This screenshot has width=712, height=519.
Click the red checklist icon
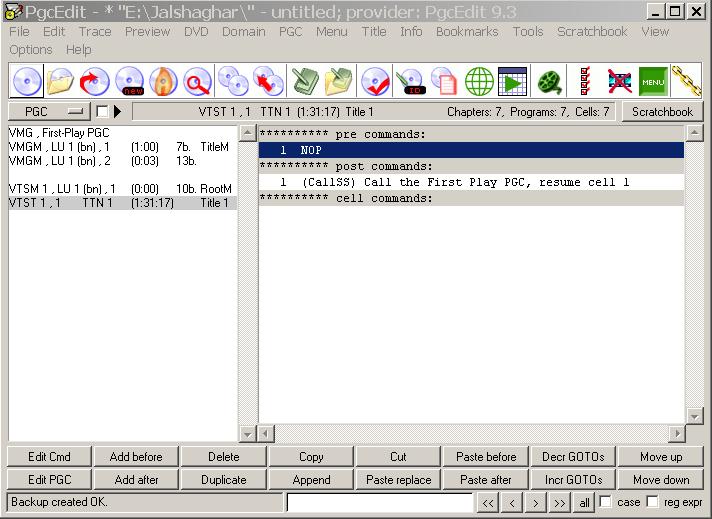(585, 81)
